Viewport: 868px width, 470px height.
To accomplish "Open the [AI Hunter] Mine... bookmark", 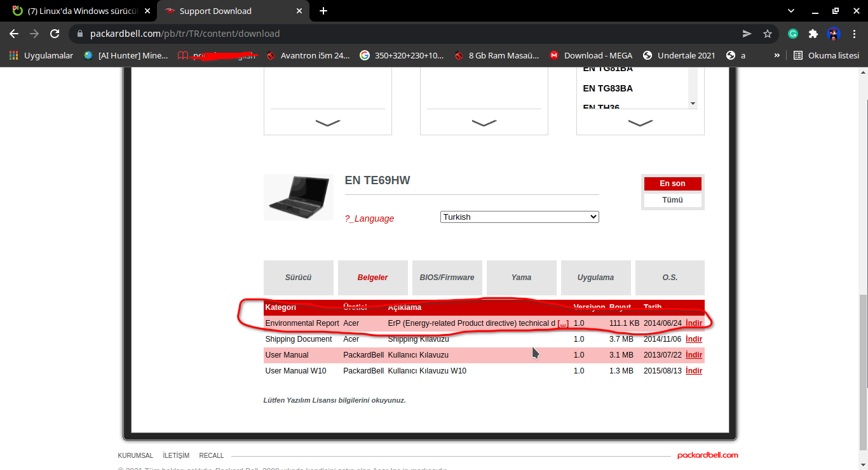I will coord(126,55).
